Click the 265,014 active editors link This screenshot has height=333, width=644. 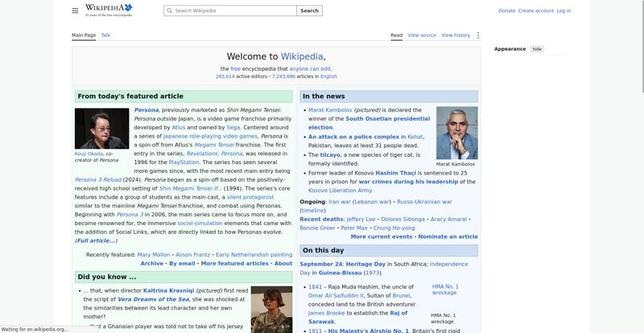coord(225,76)
